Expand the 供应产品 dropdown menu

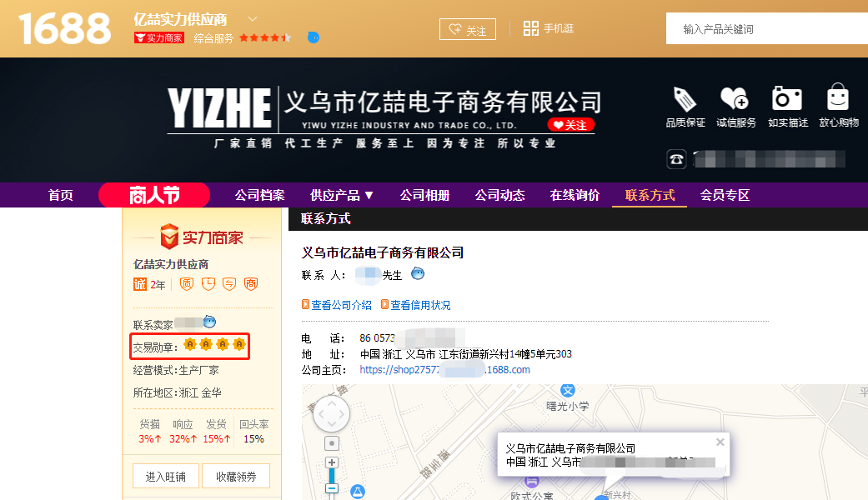click(x=342, y=195)
